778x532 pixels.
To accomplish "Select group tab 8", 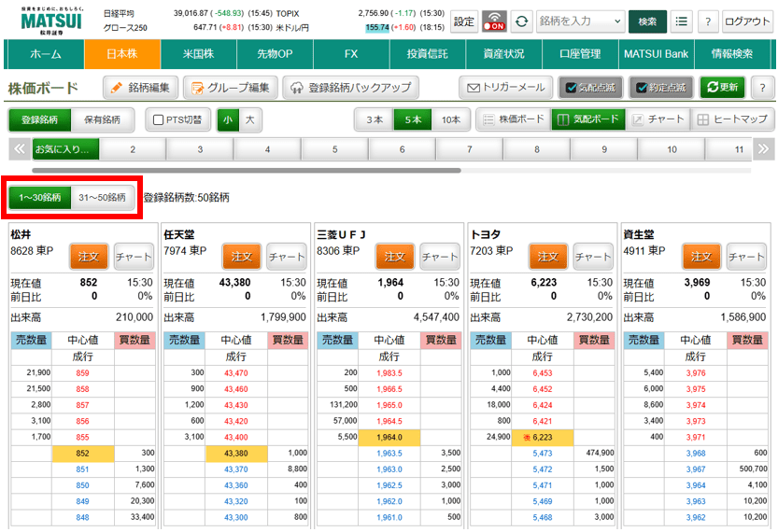I will coord(537,149).
